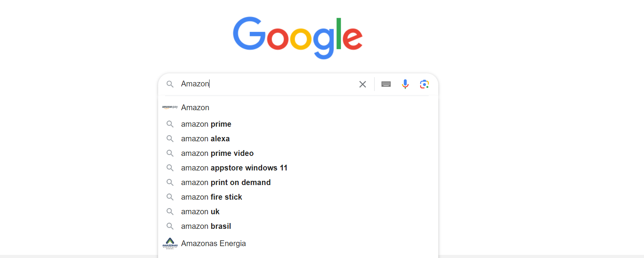Viewport: 644px width, 258px height.
Task: Clear the search box with the X
Action: coord(362,84)
